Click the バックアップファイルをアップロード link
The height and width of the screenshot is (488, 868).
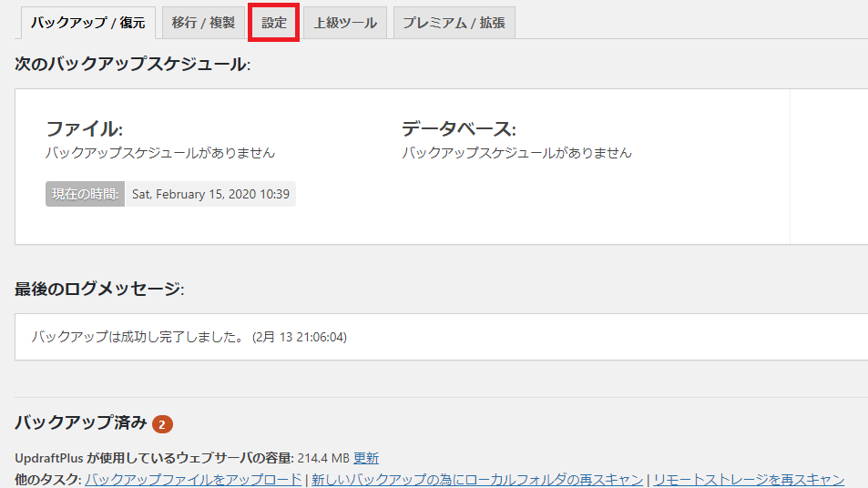click(x=193, y=480)
